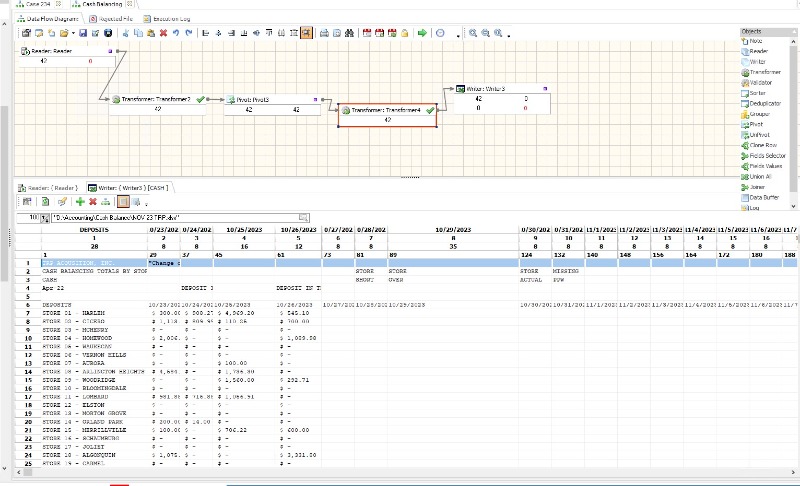Image resolution: width=800 pixels, height=486 pixels.
Task: Click the red X Delete icon in the top toolbar
Action: point(163,33)
